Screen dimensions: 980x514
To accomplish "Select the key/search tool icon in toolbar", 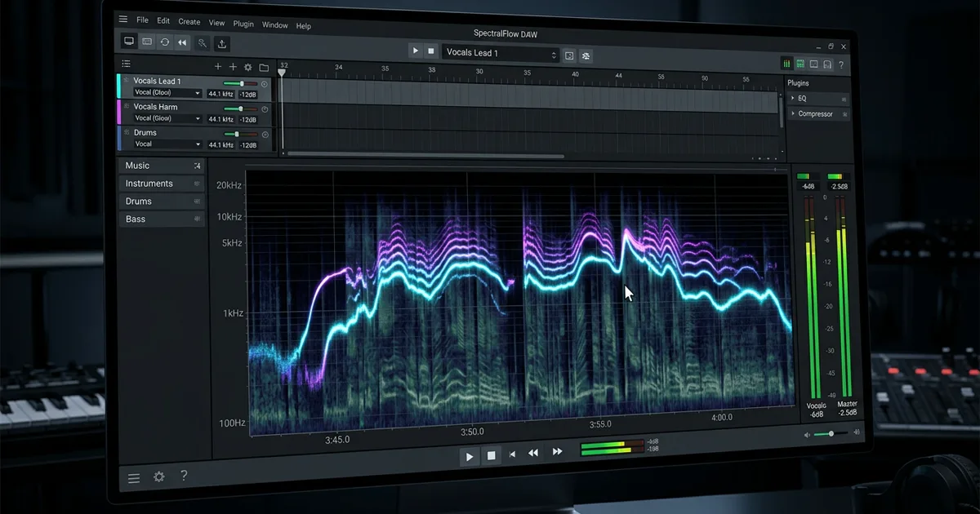I will [x=203, y=43].
